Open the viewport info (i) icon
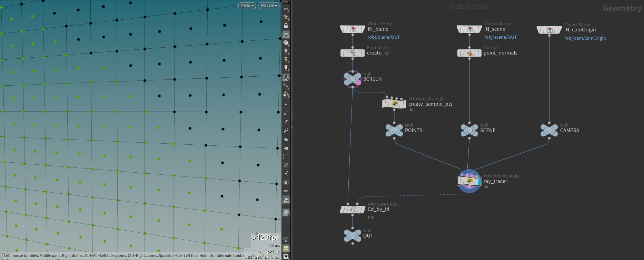This screenshot has height=260, width=644. tap(286, 239)
